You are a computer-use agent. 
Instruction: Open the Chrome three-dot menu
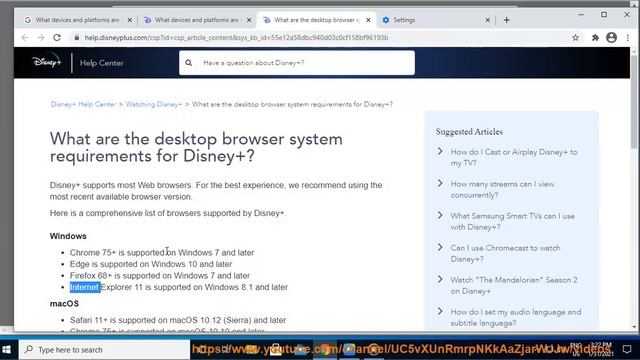tap(628, 38)
